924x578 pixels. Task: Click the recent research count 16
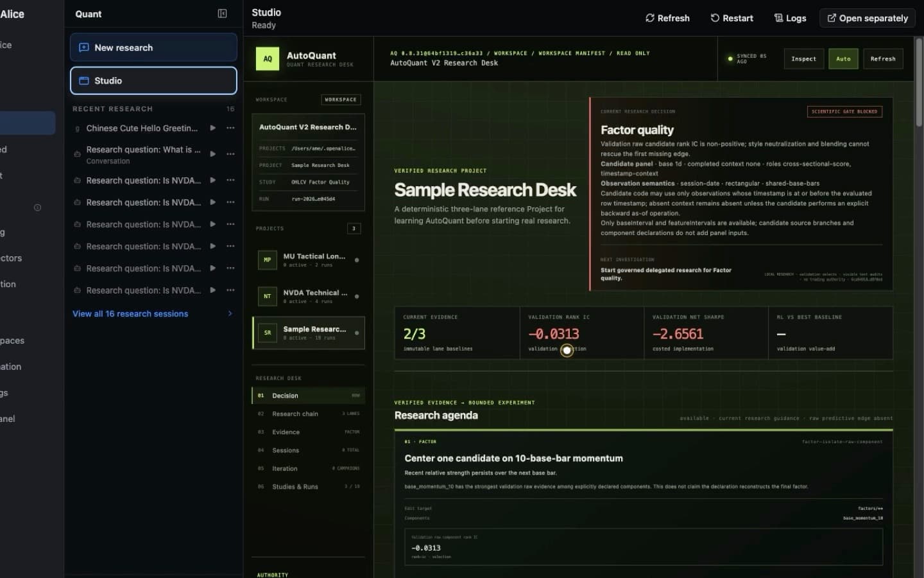[x=230, y=109]
